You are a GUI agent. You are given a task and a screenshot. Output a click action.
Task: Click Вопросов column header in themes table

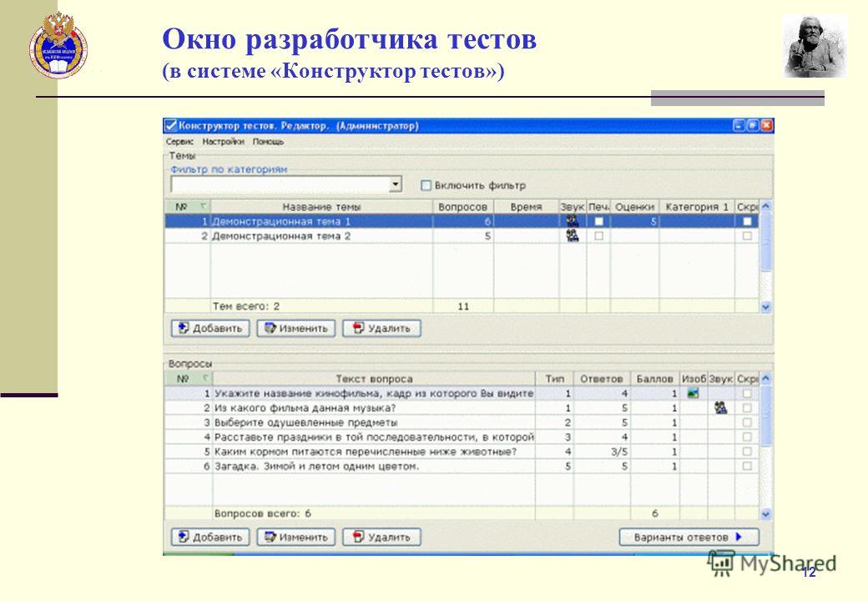coord(462,206)
